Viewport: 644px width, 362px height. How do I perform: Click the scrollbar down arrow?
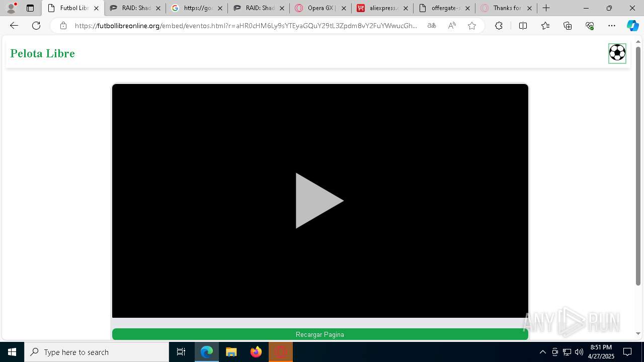[x=638, y=333]
